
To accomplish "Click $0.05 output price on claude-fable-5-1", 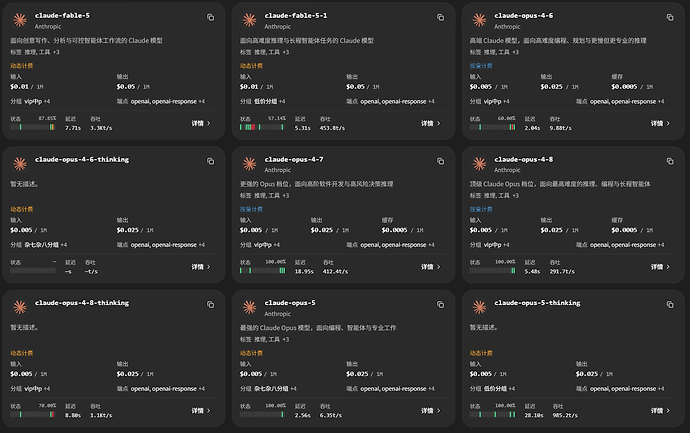I will click(x=355, y=87).
